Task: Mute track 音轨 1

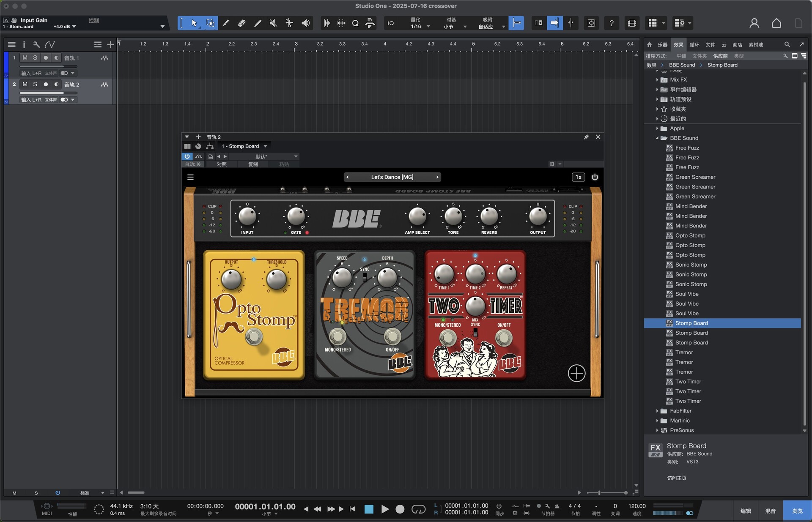Action: (x=25, y=58)
